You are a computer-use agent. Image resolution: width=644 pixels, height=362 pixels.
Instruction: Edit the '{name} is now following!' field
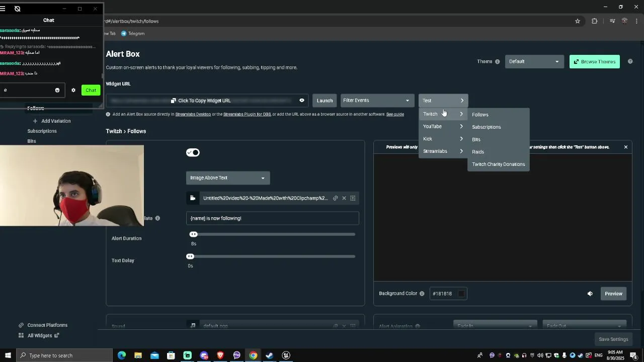(272, 218)
